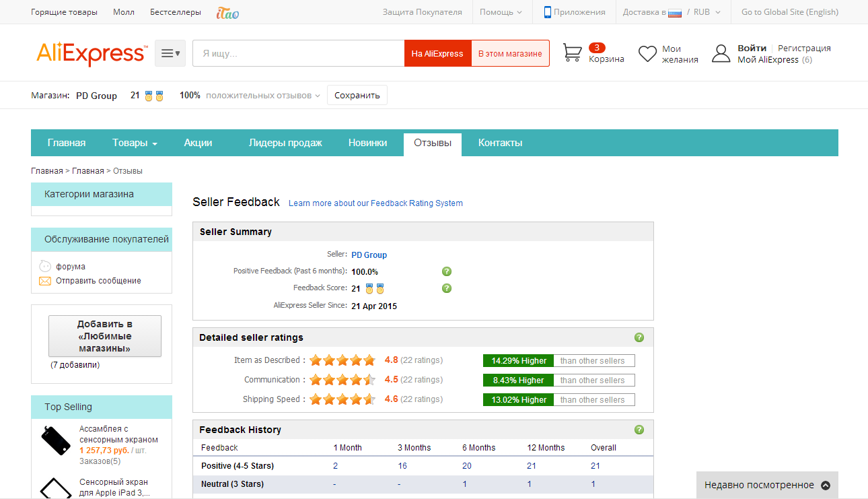Switch to the Новинки tab
Viewport: 868px width, 499px height.
367,143
